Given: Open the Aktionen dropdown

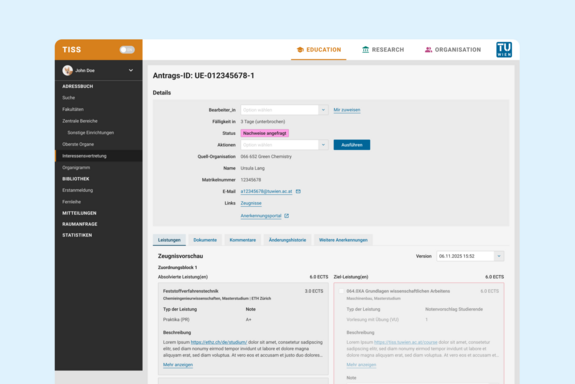Looking at the screenshot, I should (x=284, y=145).
